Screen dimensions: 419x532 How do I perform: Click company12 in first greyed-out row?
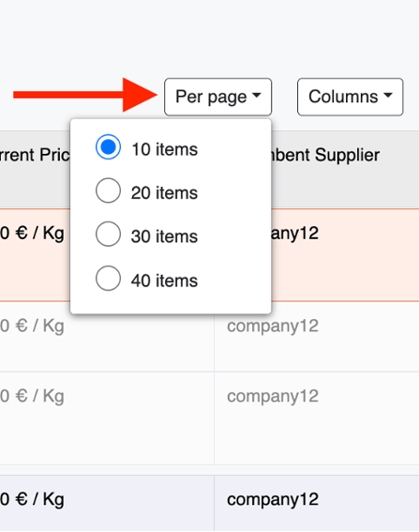click(x=273, y=327)
